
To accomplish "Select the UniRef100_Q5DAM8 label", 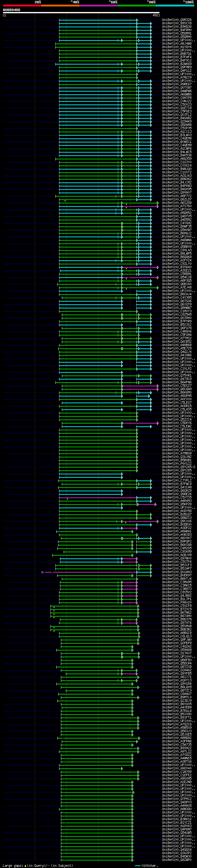I will click(x=177, y=125).
